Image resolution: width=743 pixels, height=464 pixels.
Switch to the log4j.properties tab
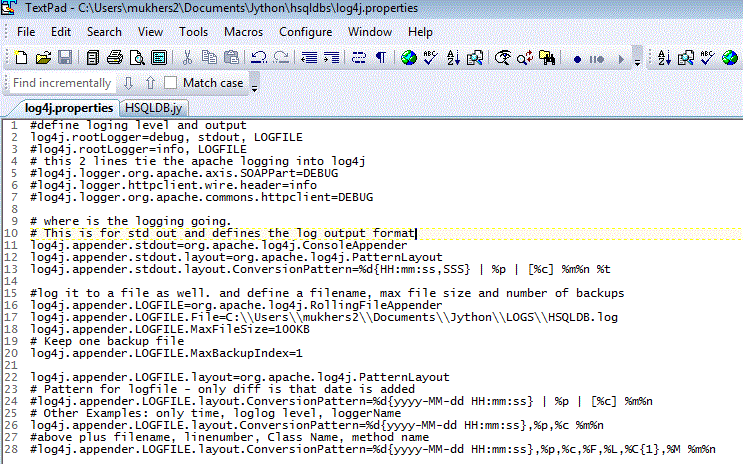69,108
